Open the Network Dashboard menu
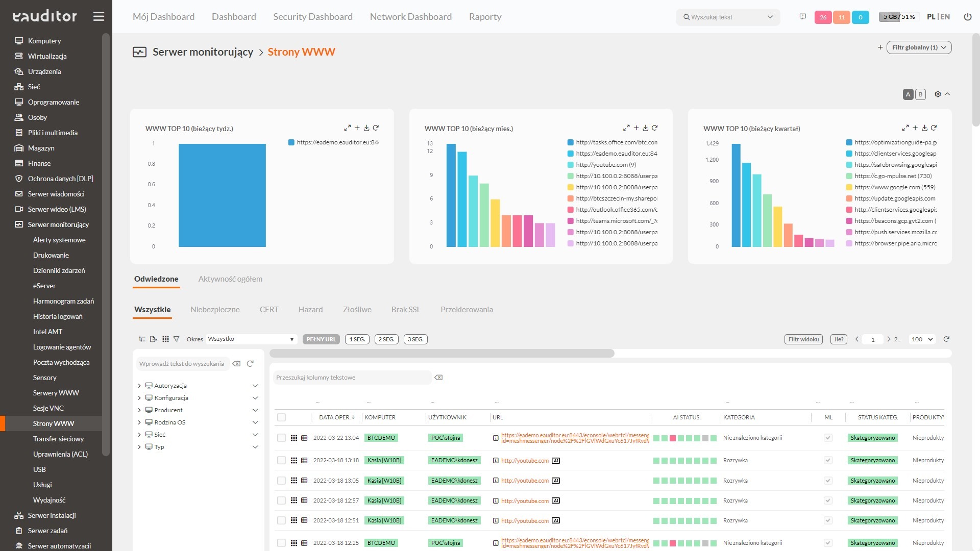 [411, 17]
